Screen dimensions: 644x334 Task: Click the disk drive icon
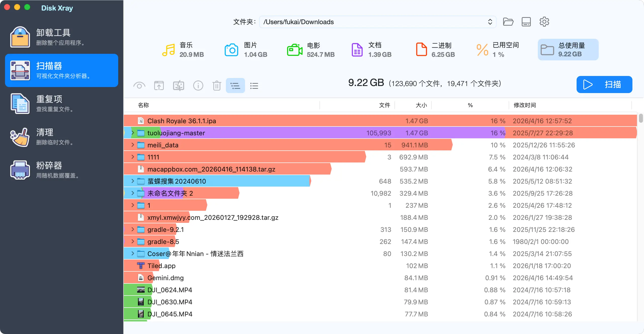pos(526,22)
